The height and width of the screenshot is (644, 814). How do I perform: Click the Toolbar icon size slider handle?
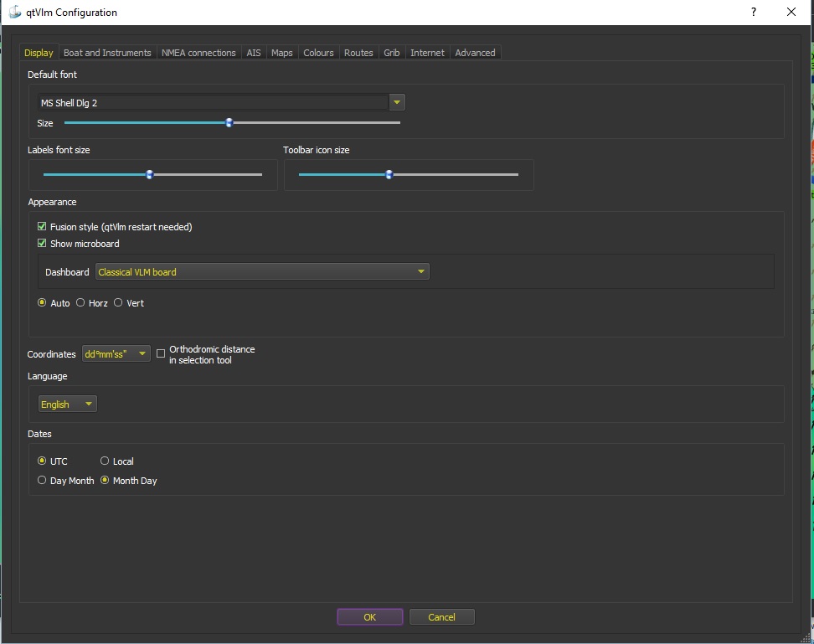tap(389, 174)
